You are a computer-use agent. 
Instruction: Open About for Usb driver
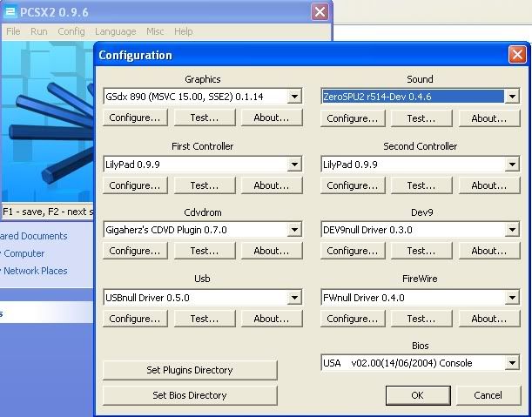(x=272, y=319)
